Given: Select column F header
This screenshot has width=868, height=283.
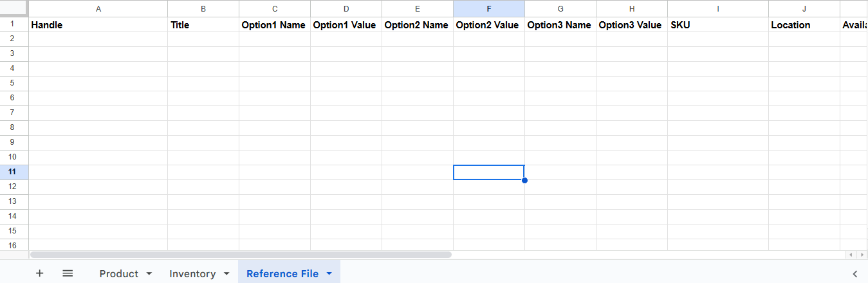Looking at the screenshot, I should coord(489,8).
